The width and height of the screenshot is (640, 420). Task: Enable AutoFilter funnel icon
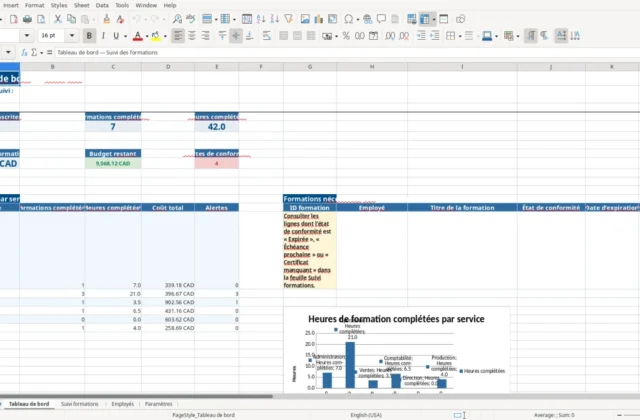coord(289,19)
